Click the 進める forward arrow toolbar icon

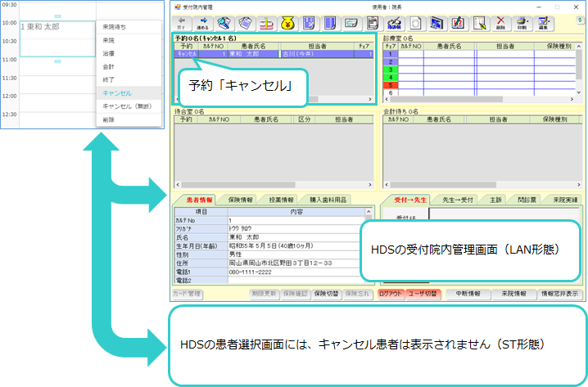click(x=204, y=22)
